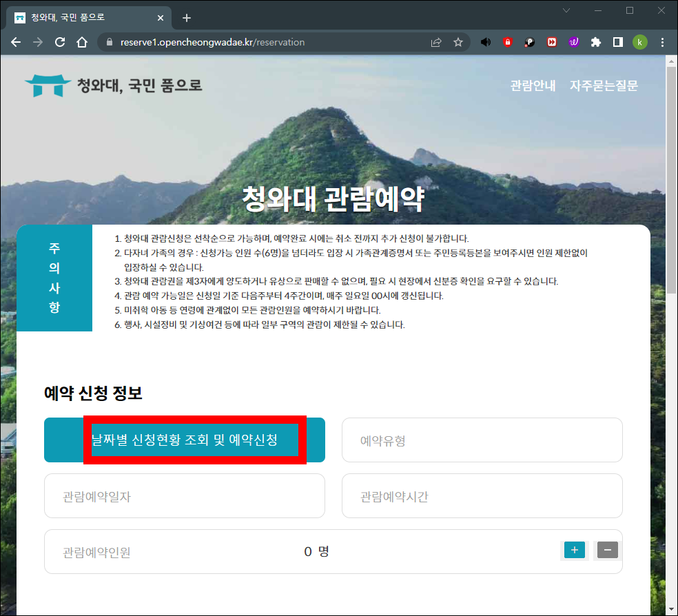Screen dimensions: 678x616
Task: Click the share icon in the address bar
Action: pyautogui.click(x=435, y=42)
